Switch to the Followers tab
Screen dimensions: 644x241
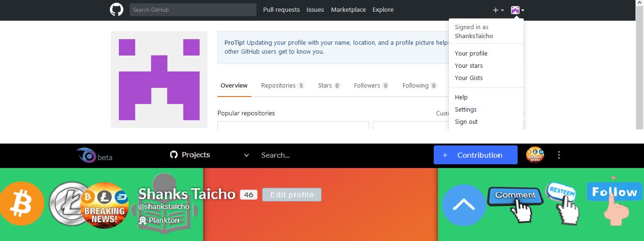(x=371, y=86)
